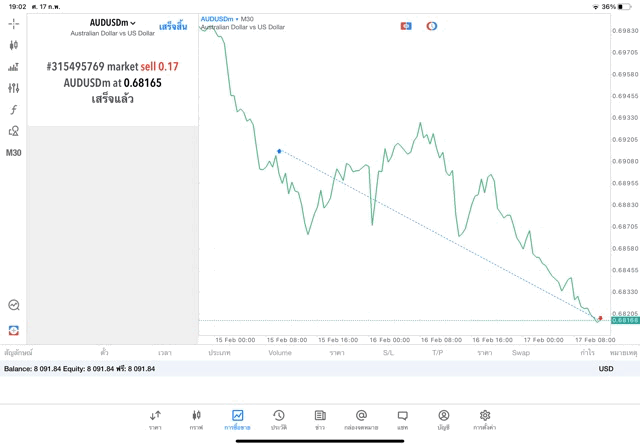Click the 16 Feb 00:00 time axis label
This screenshot has width=640, height=447.
coord(389,340)
